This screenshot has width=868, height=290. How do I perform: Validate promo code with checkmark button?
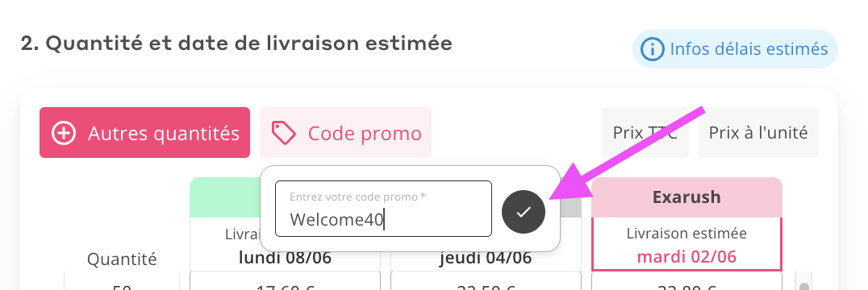523,212
